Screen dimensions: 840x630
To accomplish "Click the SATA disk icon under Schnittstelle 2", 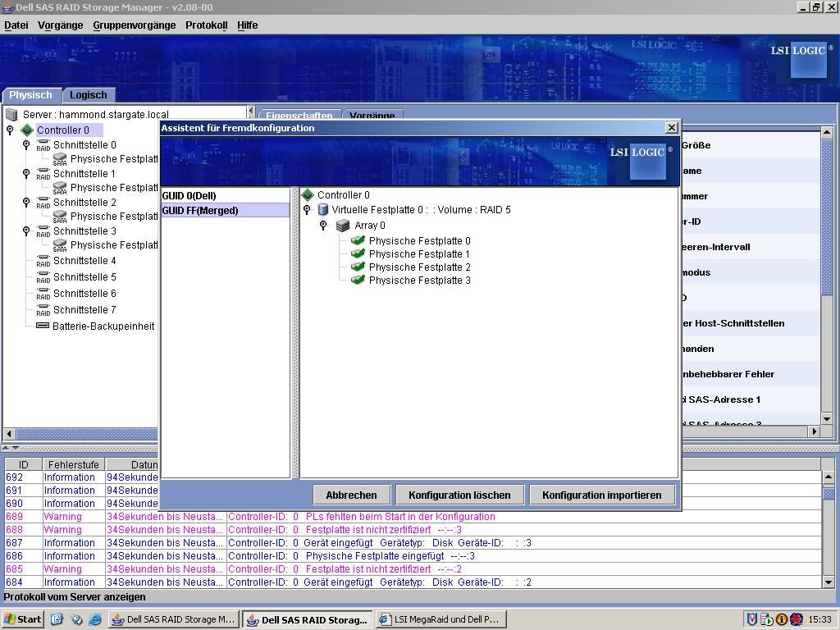I will 60,217.
